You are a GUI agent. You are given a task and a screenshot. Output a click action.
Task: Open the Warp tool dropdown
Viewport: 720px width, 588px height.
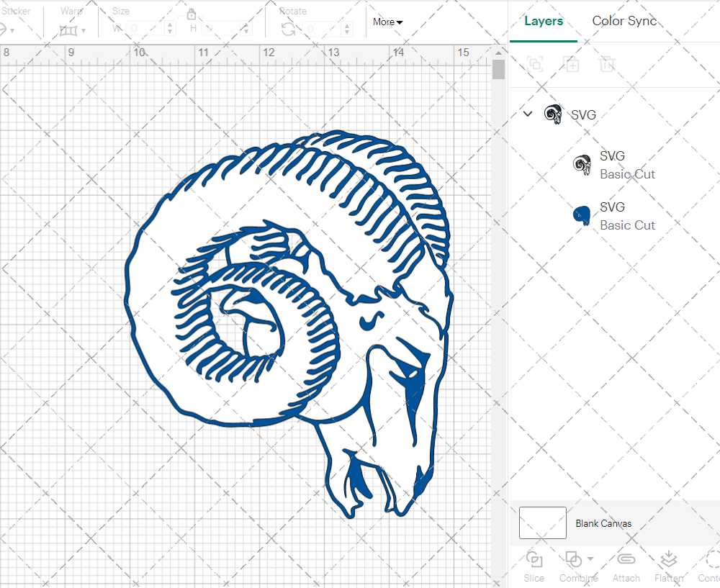click(x=84, y=31)
